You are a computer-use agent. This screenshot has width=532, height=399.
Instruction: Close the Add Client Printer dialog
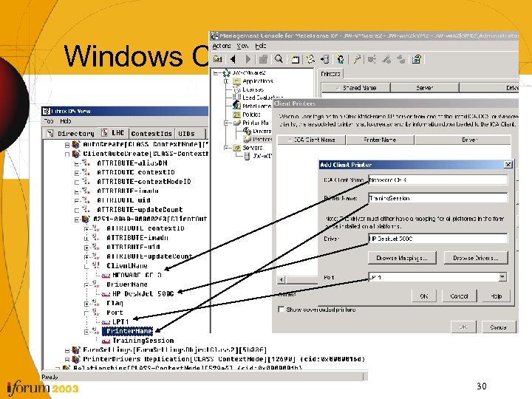508,165
